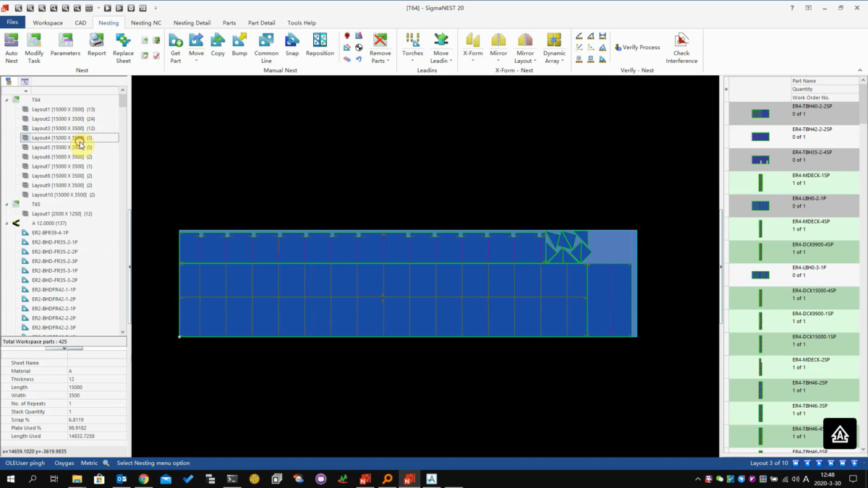Screen dimensions: 868x488
Task: Collapse the A 12.0000 material node
Action: (7, 223)
